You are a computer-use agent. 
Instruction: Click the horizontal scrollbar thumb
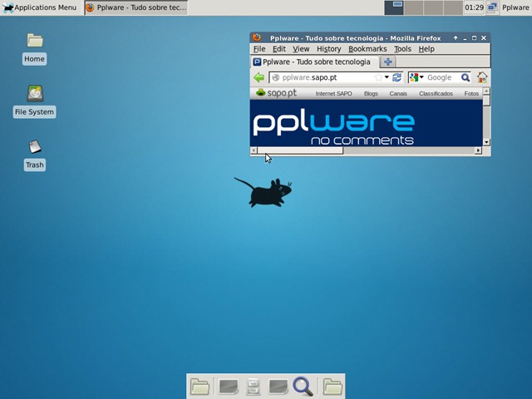point(300,150)
